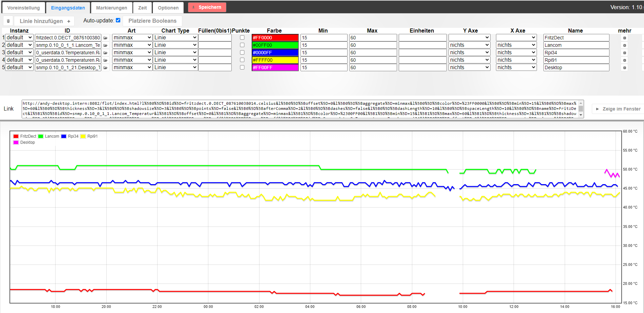Open more settings gear for Desktop row

coord(625,68)
